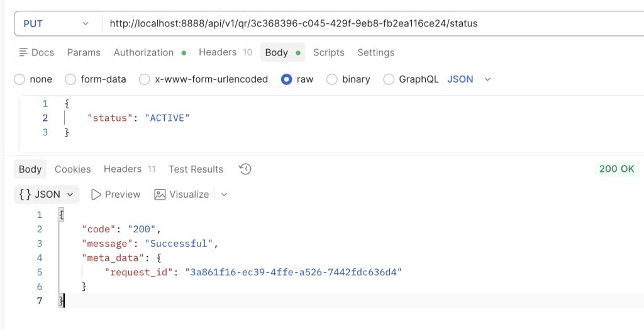644x330 pixels.
Task: Select the none body type
Action: pyautogui.click(x=33, y=79)
